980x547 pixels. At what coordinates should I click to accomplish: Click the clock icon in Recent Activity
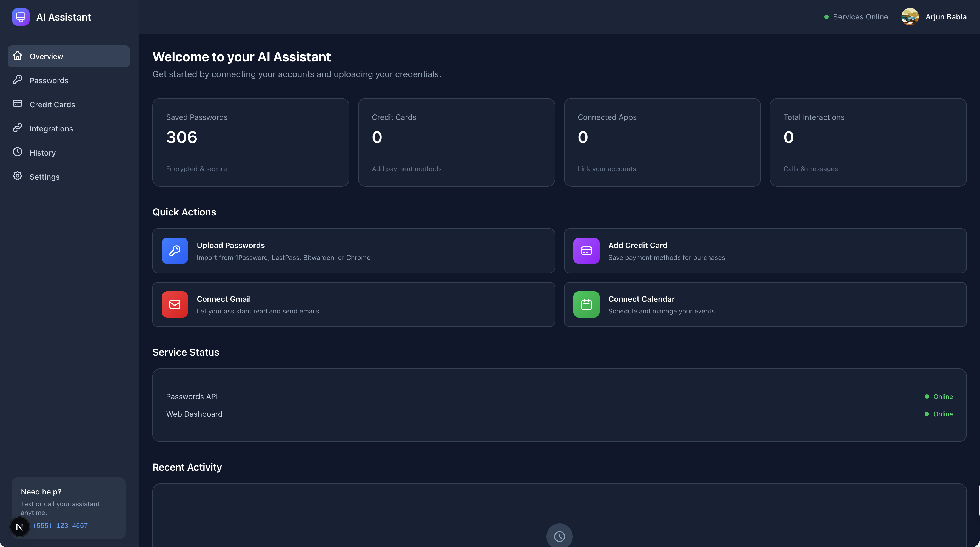point(559,536)
